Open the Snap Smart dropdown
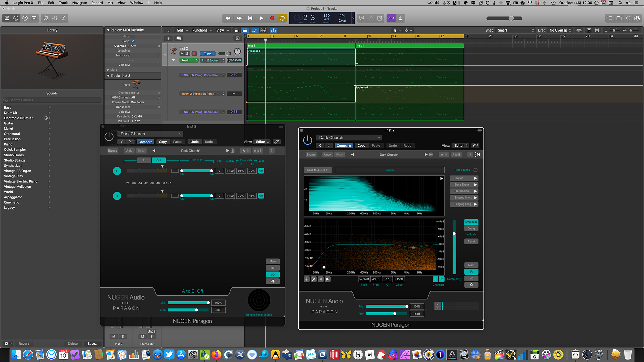The image size is (644, 362). [x=516, y=30]
